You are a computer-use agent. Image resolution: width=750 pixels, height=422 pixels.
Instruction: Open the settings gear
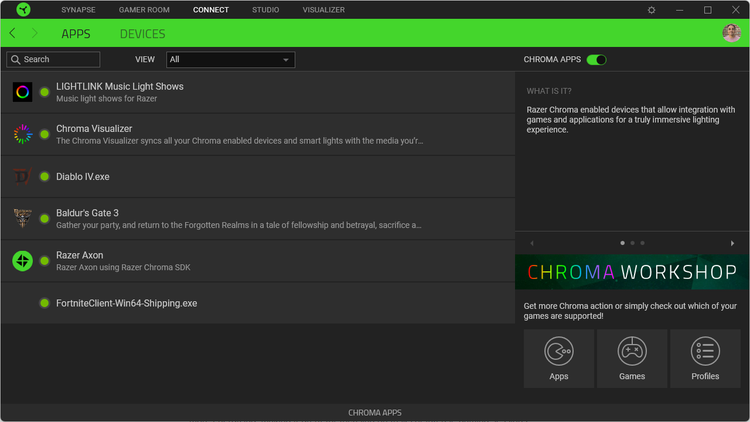tap(651, 10)
